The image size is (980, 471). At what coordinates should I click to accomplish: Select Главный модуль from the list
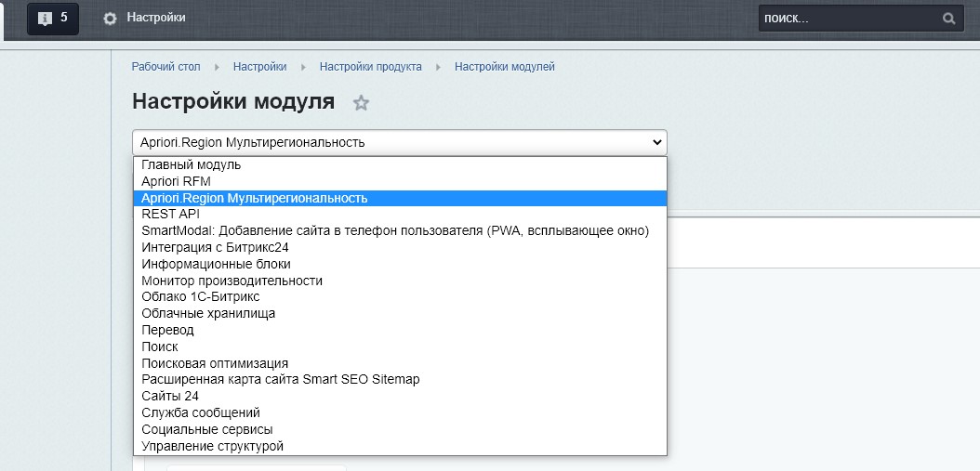(191, 164)
